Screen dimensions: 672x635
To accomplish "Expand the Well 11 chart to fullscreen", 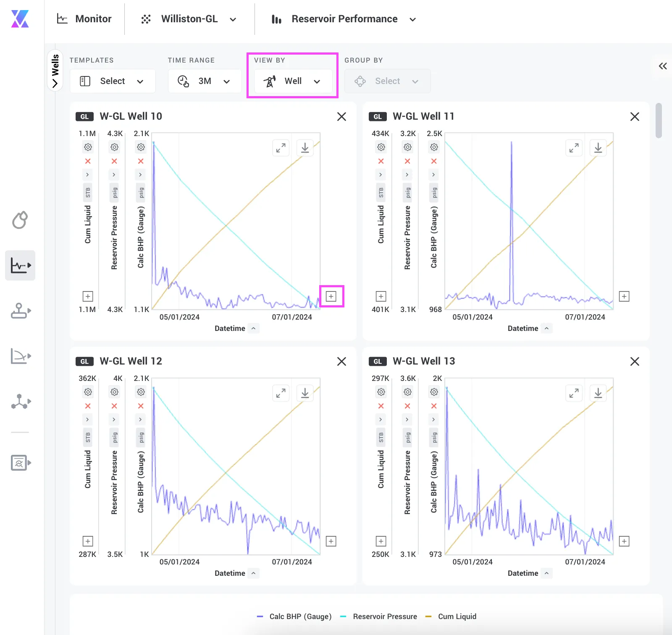I will point(574,148).
